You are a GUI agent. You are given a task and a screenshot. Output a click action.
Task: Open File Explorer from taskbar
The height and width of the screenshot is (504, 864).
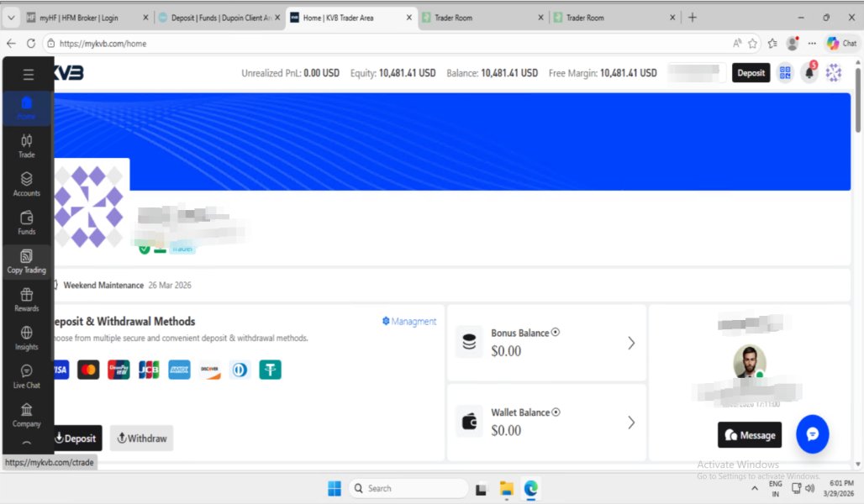(507, 489)
